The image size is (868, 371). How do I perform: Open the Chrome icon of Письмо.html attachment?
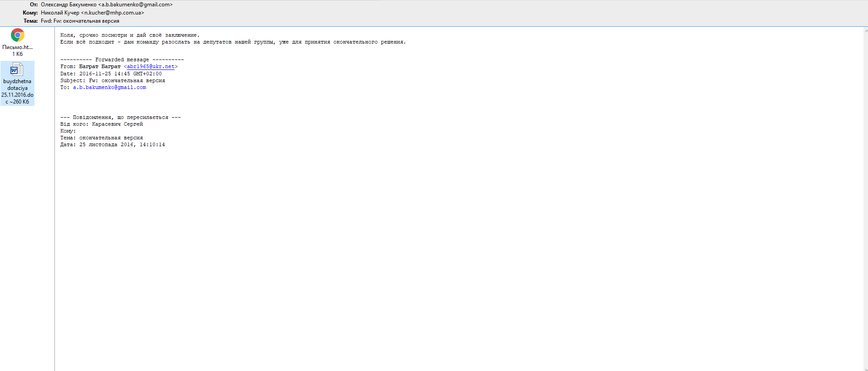(17, 35)
